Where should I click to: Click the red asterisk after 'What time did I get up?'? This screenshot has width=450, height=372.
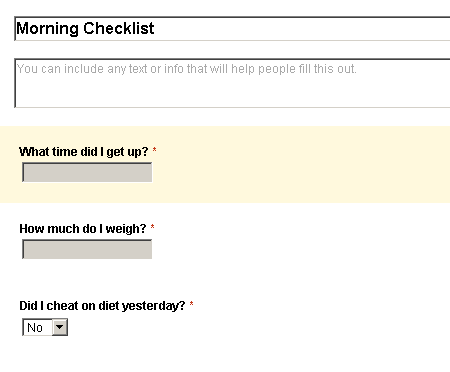(154, 150)
